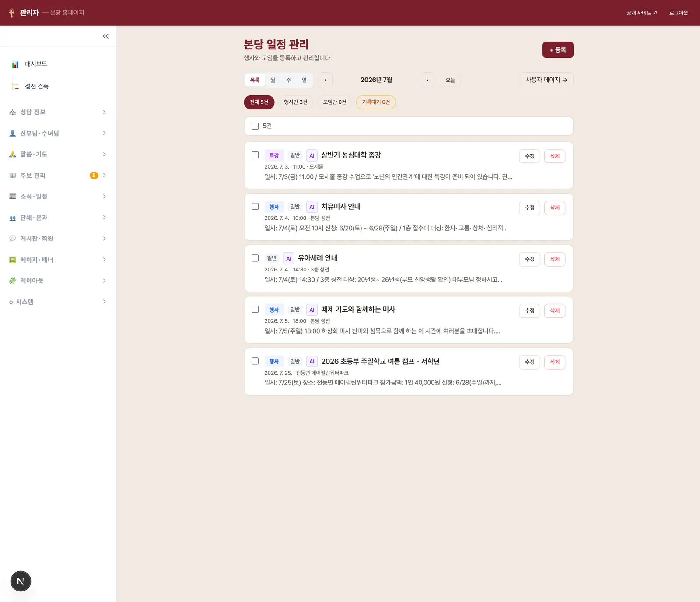Image resolution: width=700 pixels, height=602 pixels.
Task: Click the 페이지·배너 picture icon
Action: (x=13, y=260)
